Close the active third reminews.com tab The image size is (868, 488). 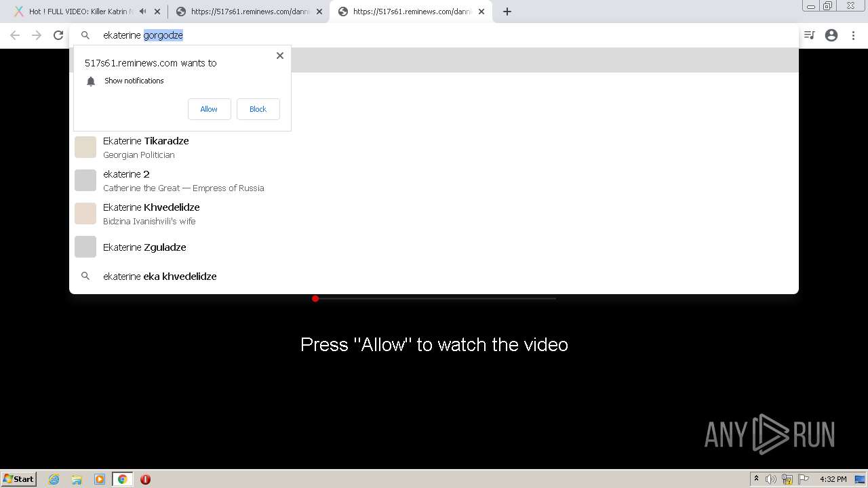[481, 12]
